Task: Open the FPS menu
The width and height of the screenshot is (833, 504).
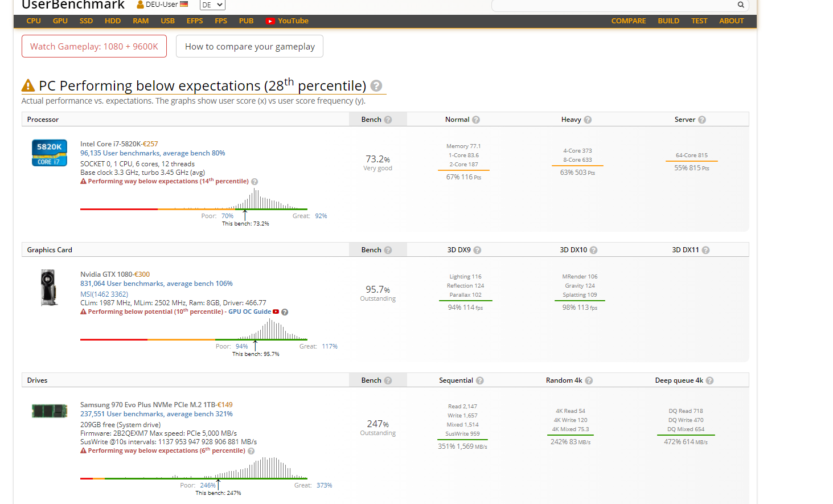Action: [x=221, y=21]
